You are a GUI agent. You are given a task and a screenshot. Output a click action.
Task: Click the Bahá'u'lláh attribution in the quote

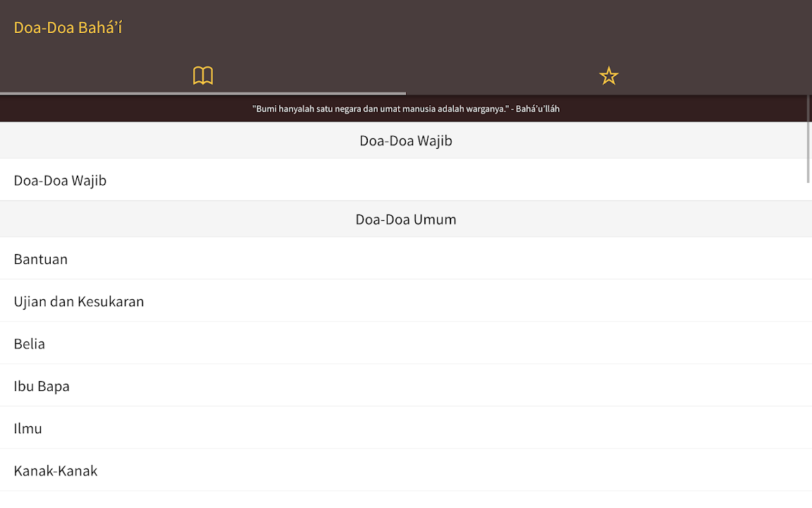tap(538, 109)
